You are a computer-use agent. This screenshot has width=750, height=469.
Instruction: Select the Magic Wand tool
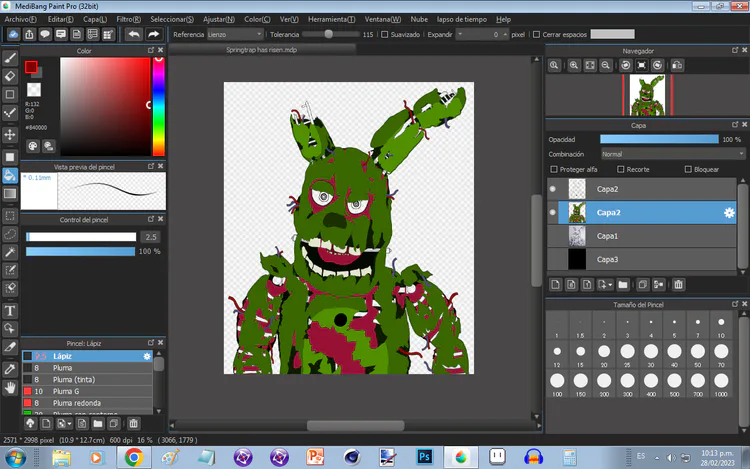click(x=10, y=252)
